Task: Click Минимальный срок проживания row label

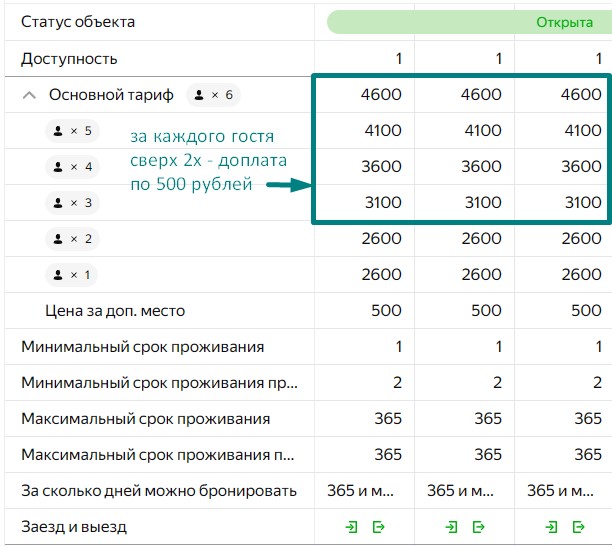Action: click(143, 347)
